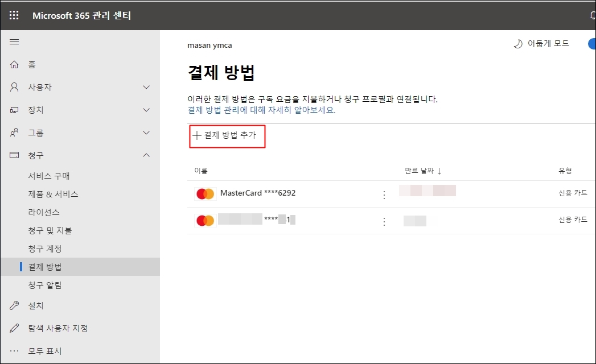Click the Setup wrench icon
This screenshot has width=596, height=364.
[14, 305]
